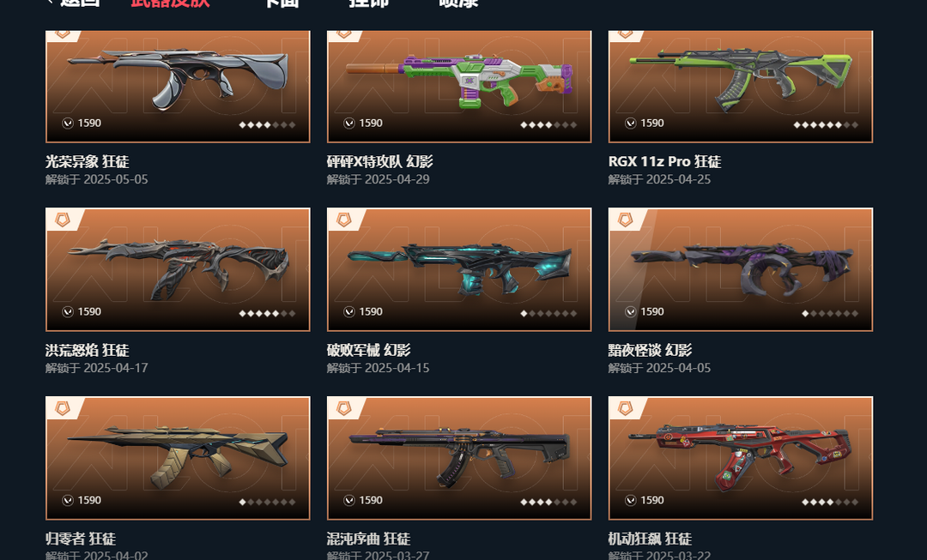Click the upgrade level dots on 洪荒怒焰 狂徒
The image size is (927, 560).
(267, 313)
